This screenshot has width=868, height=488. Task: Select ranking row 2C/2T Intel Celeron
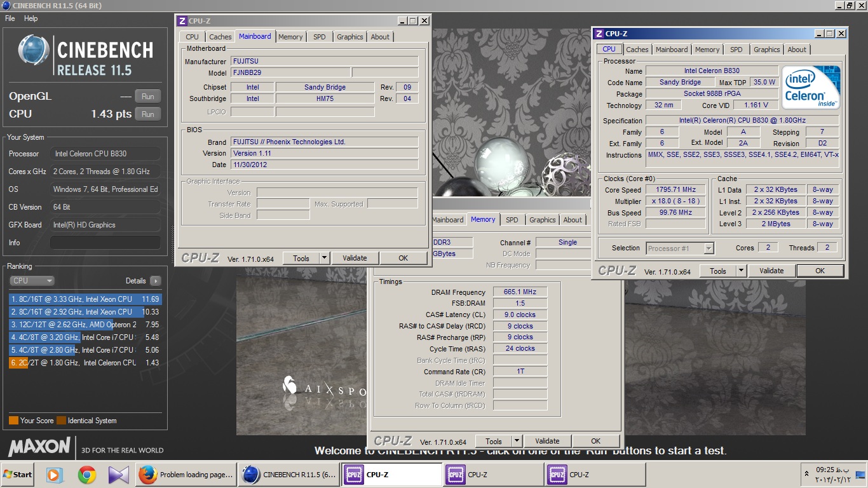point(85,363)
